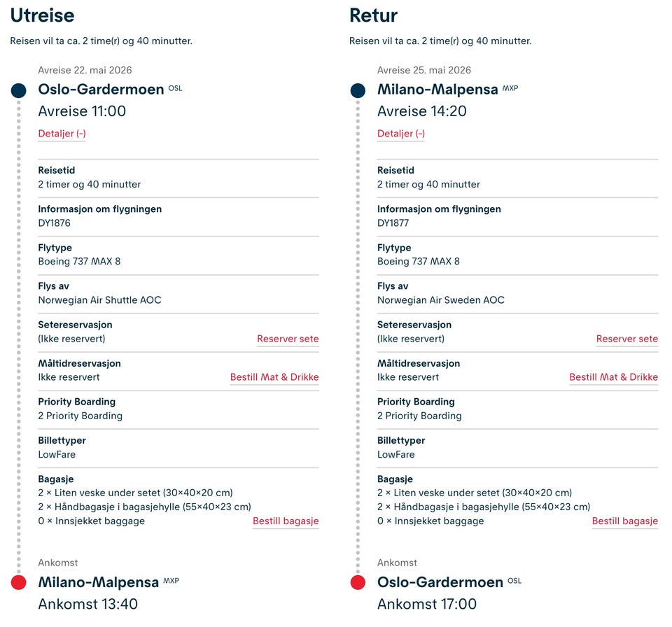Click Bestill bagasje for the outbound flight
Screen dimensions: 672x627
(286, 521)
